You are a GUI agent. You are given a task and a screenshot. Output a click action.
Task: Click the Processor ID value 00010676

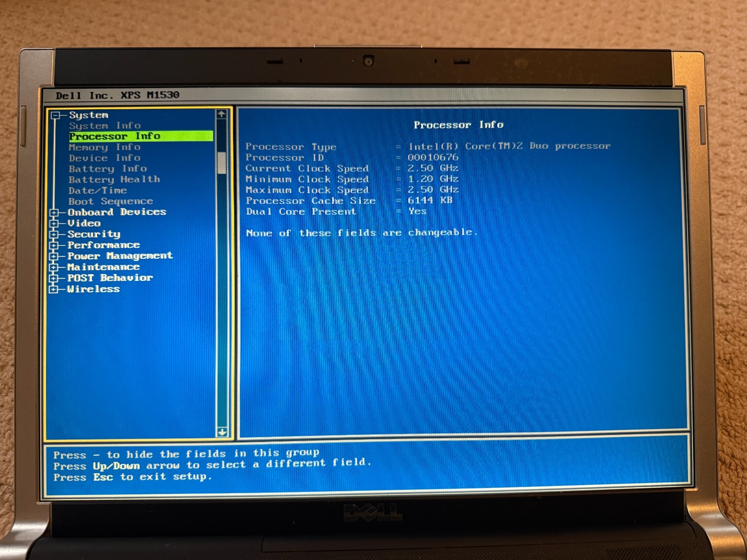(x=433, y=157)
